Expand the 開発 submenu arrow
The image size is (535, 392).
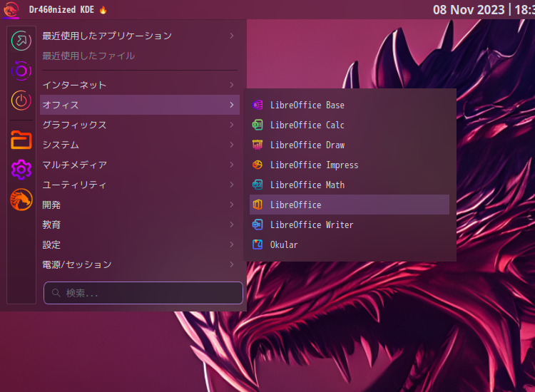232,205
